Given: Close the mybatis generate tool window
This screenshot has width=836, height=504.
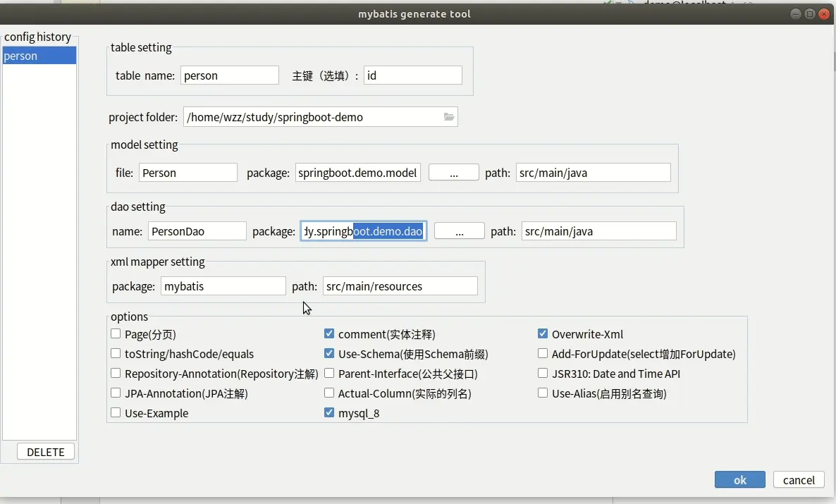Looking at the screenshot, I should pyautogui.click(x=824, y=14).
